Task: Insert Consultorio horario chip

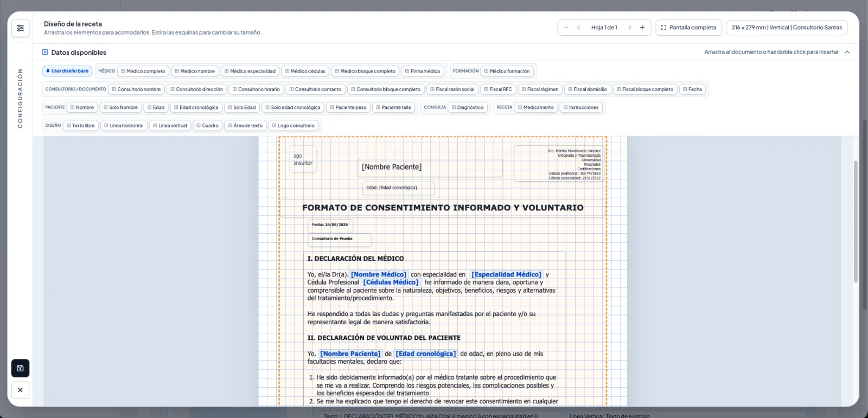Action: (x=256, y=89)
